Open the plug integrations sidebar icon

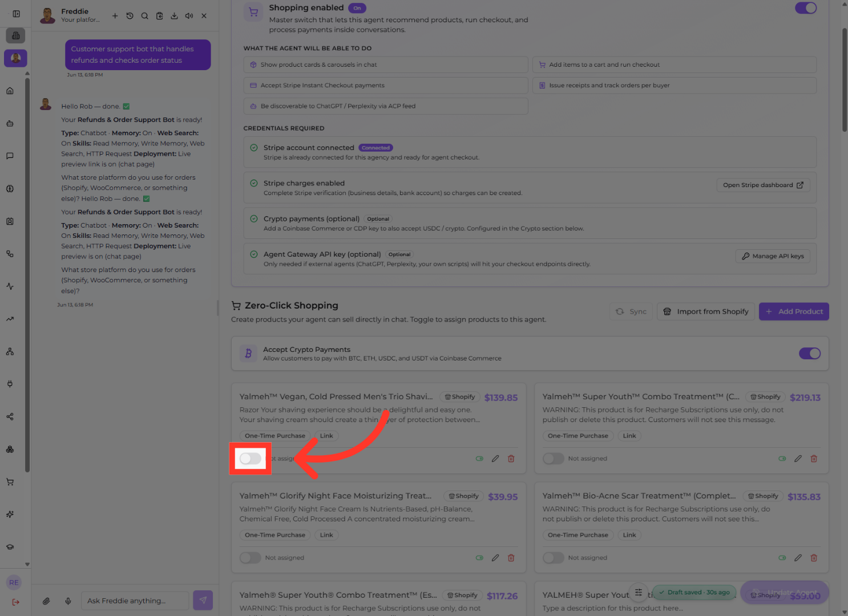(10, 384)
